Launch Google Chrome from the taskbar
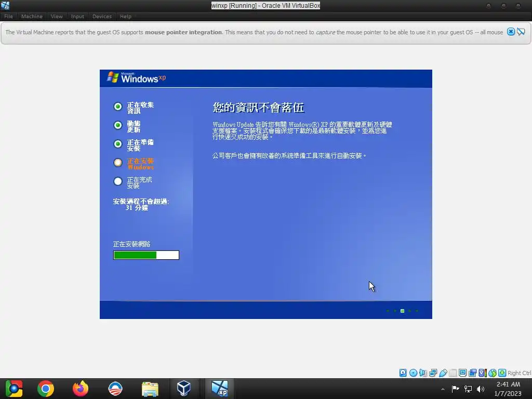This screenshot has height=399, width=532. (46, 389)
